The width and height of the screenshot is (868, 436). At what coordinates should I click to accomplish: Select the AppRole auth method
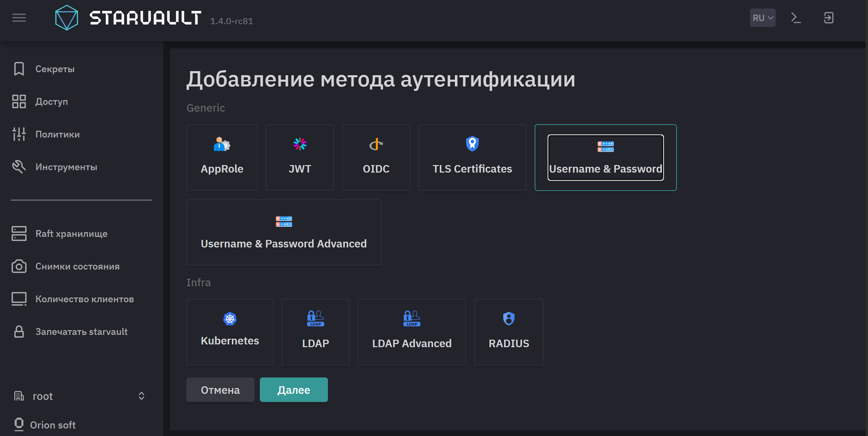[x=222, y=158]
